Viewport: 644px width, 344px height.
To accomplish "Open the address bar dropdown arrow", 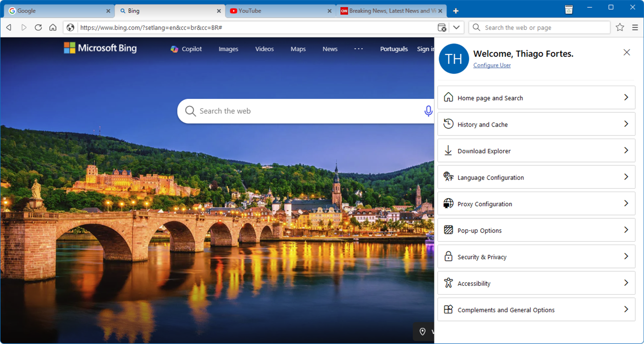I will click(456, 27).
